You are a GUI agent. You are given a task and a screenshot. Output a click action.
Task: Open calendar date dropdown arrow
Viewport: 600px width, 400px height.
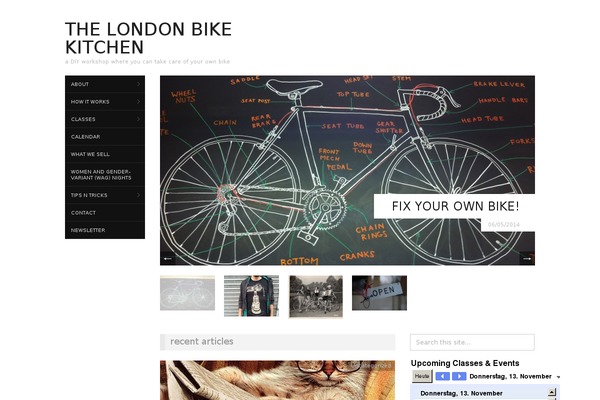pyautogui.click(x=558, y=377)
